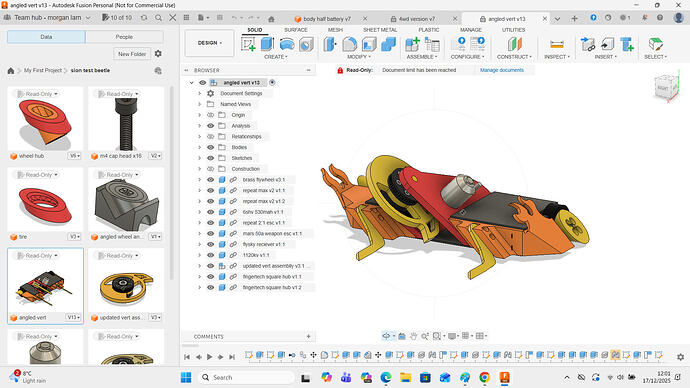Open the body half battery v7 document tab
The height and width of the screenshot is (388, 690).
327,19
